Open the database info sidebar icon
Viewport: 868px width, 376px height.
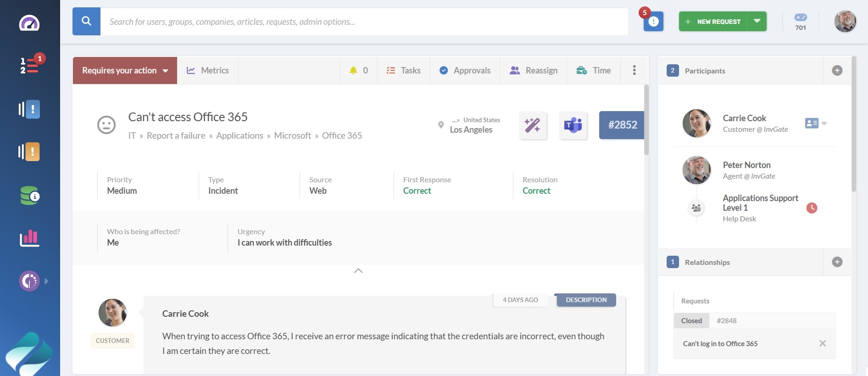(x=30, y=196)
